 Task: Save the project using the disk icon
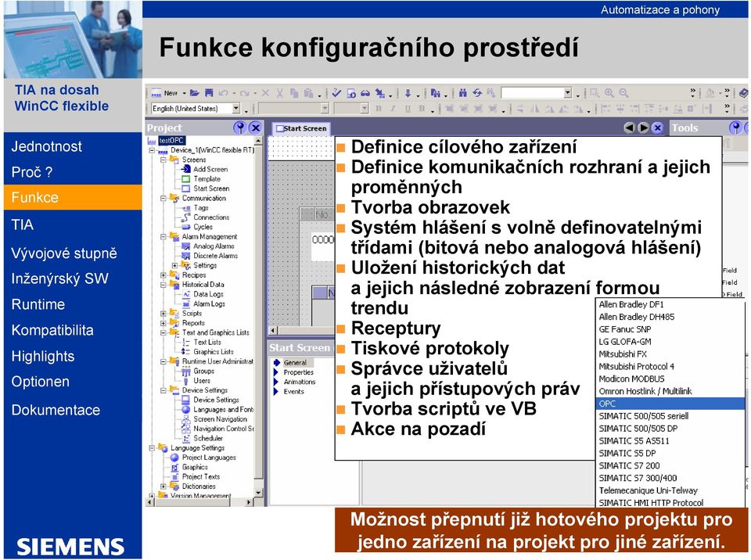(x=209, y=93)
